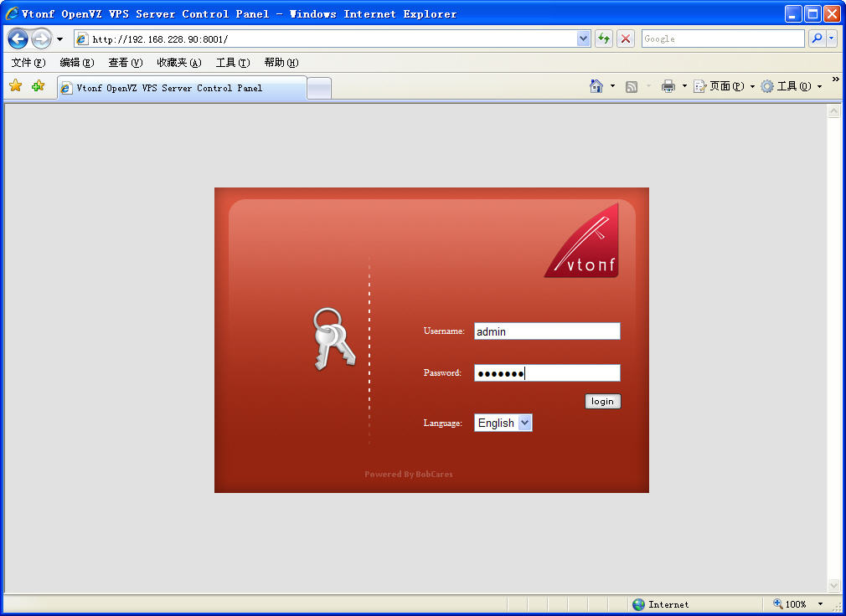Open the 收藏夹(A) menu
The height and width of the screenshot is (616, 846).
pyautogui.click(x=179, y=63)
